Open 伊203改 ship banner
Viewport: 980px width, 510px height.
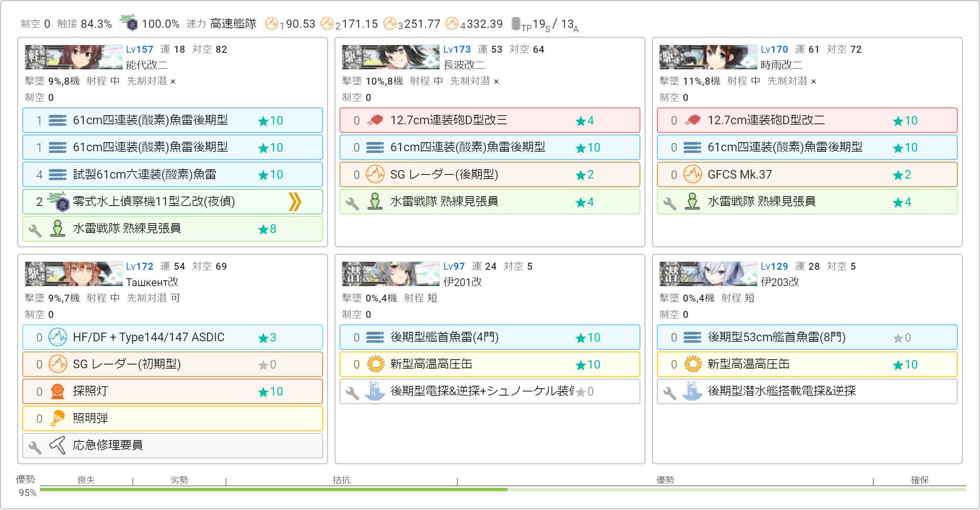pyautogui.click(x=708, y=274)
